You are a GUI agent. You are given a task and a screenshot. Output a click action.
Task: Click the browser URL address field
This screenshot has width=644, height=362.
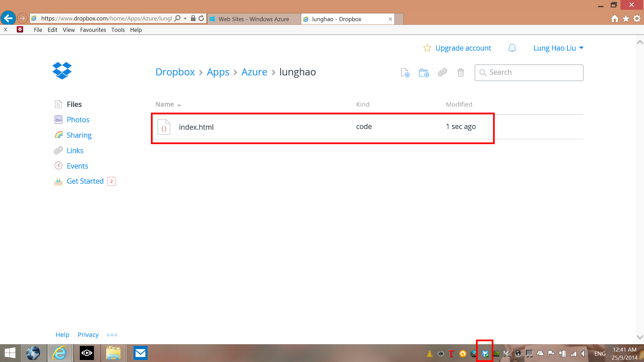[x=107, y=18]
